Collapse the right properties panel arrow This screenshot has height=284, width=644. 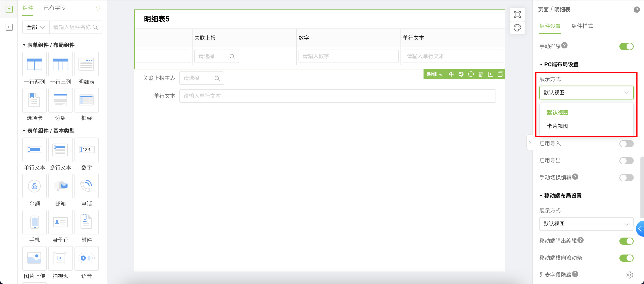(529, 142)
